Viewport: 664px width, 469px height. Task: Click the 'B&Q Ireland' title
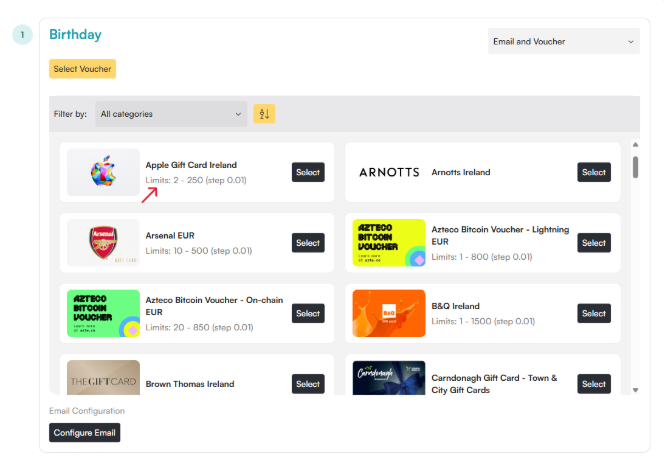tap(455, 306)
